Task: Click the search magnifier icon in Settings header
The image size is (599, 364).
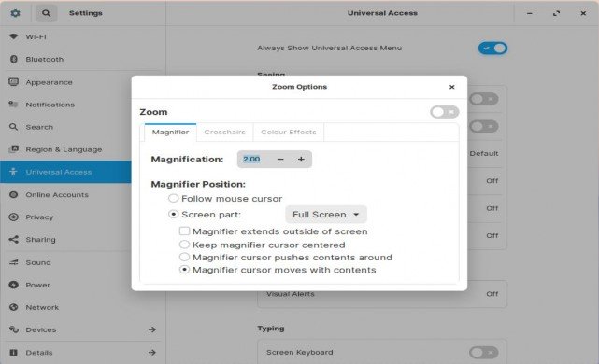Action: [46, 13]
